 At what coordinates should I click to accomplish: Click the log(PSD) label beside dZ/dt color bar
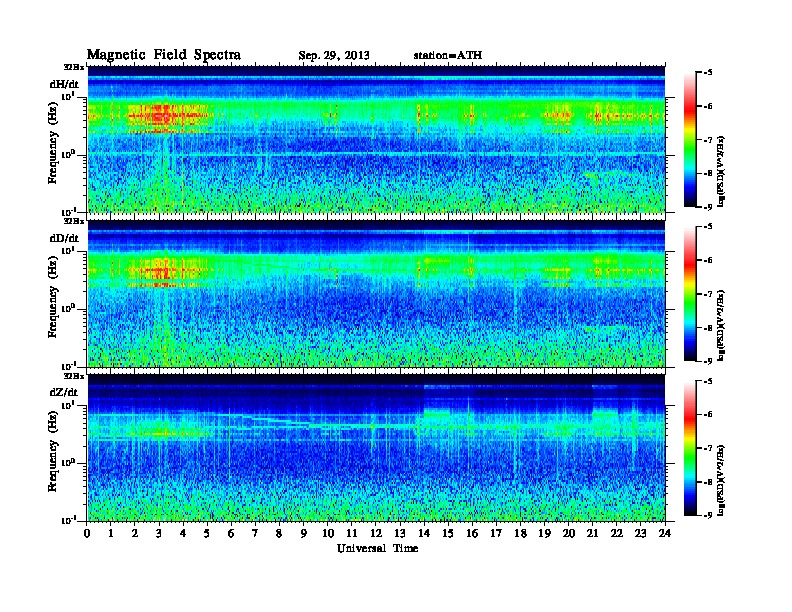click(x=722, y=479)
